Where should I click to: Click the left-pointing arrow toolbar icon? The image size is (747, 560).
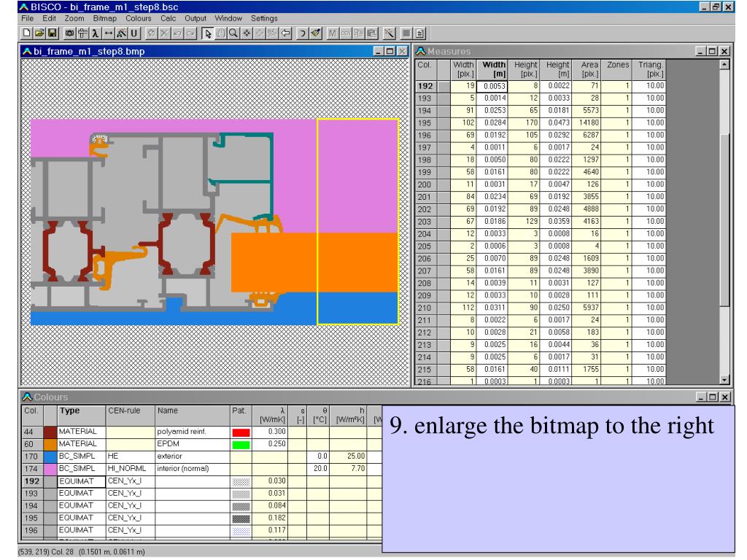coord(285,34)
